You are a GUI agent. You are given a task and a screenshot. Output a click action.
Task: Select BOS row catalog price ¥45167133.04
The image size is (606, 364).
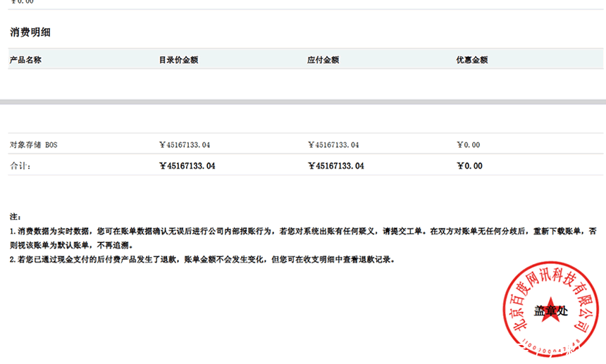[185, 145]
